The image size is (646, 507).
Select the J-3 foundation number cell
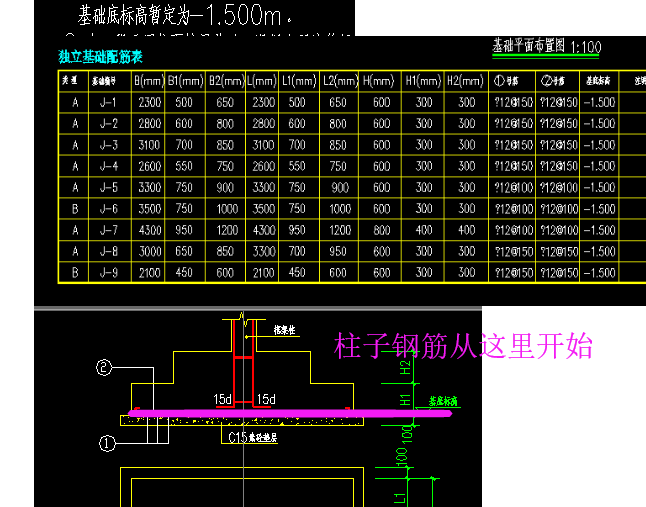pos(108,145)
